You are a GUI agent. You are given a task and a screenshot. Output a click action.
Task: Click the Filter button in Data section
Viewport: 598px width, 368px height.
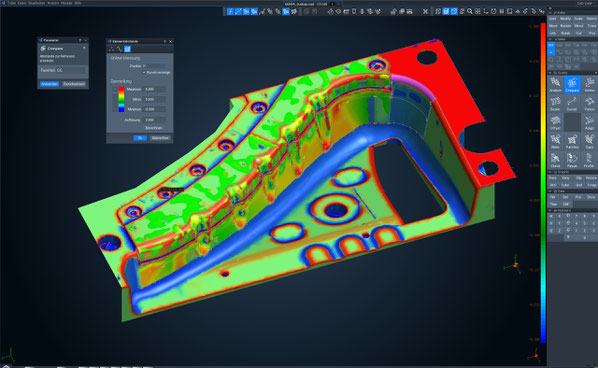tap(553, 204)
